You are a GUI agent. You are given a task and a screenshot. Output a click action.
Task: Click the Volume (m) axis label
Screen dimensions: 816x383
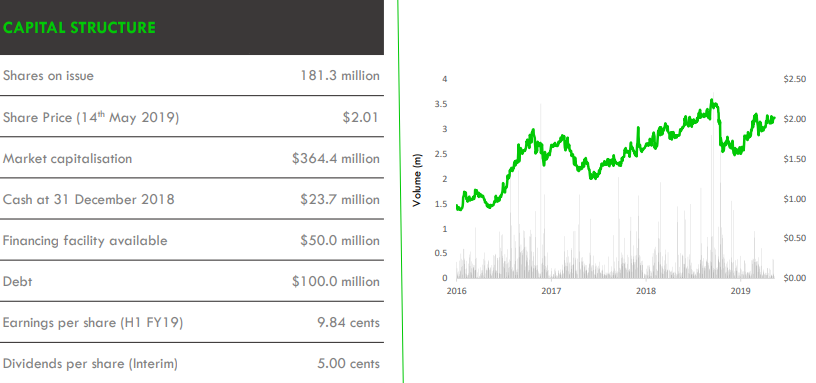[x=416, y=180]
